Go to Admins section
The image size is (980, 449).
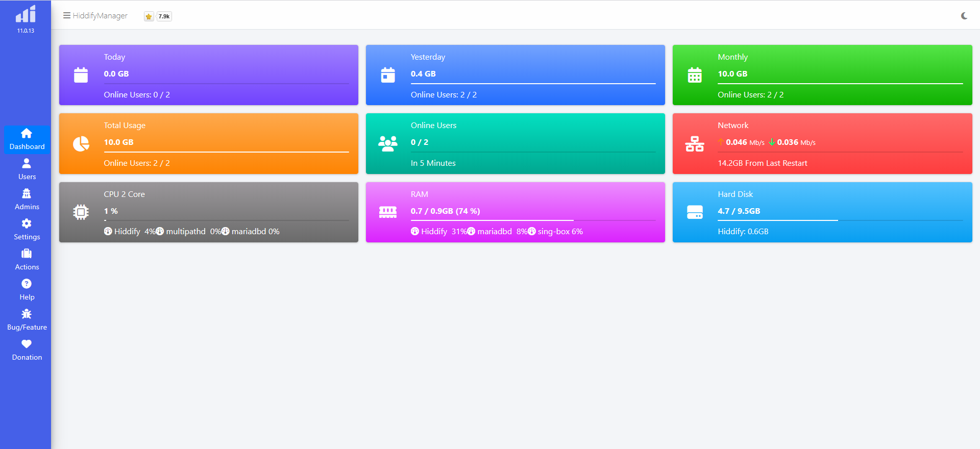27,199
